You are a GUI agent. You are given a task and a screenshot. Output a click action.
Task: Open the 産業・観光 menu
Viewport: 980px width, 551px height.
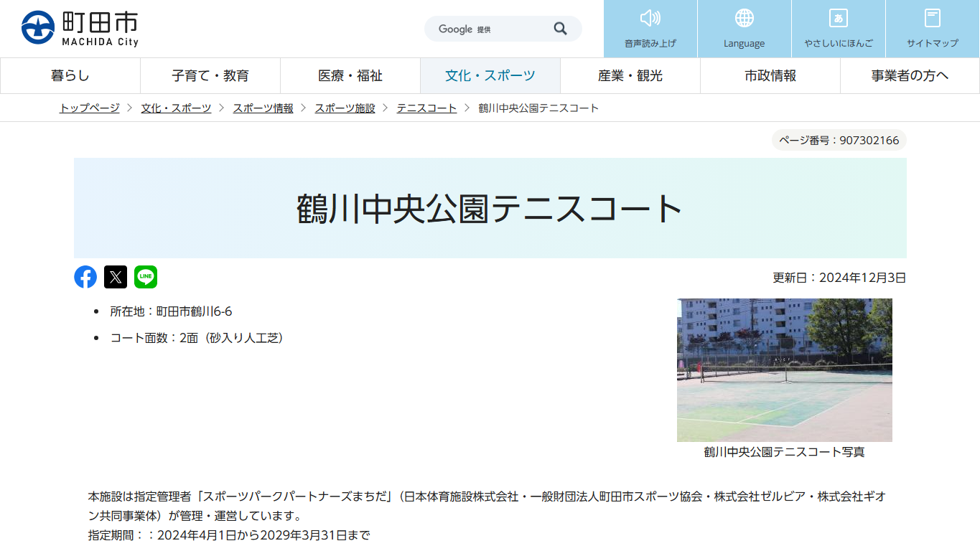[630, 76]
